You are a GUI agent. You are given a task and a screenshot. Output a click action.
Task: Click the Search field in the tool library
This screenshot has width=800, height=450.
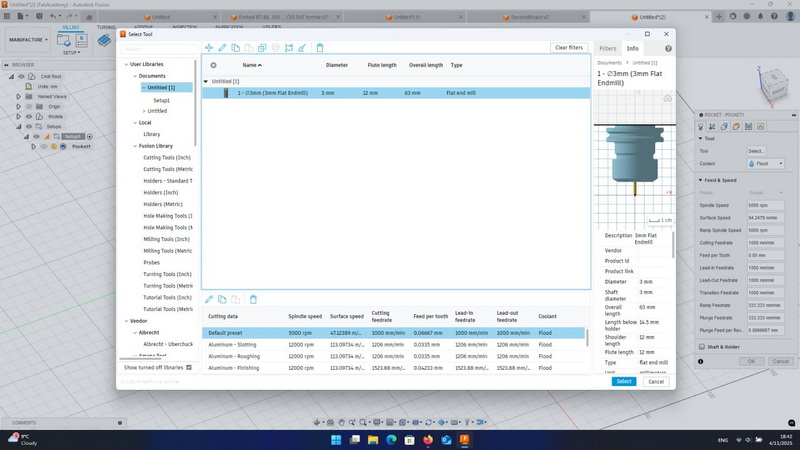click(159, 49)
